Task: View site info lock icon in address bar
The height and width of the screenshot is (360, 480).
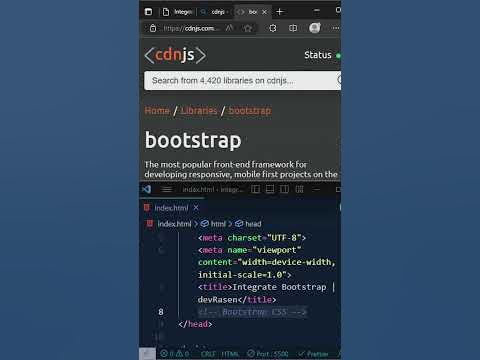Action: [153, 28]
